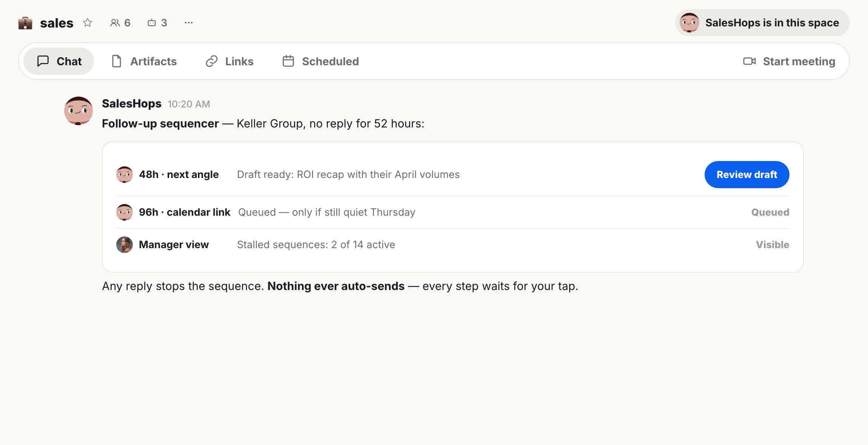Star the sales space
The width and height of the screenshot is (868, 445).
(x=88, y=23)
